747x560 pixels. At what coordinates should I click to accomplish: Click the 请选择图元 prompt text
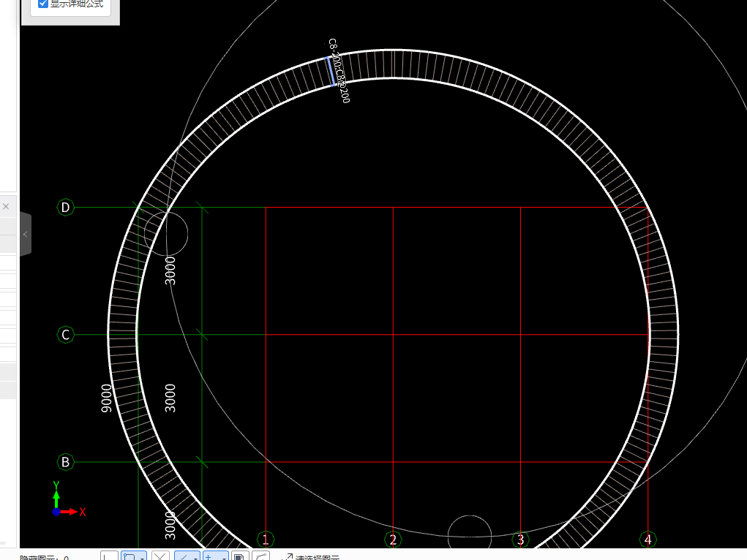coord(318,558)
